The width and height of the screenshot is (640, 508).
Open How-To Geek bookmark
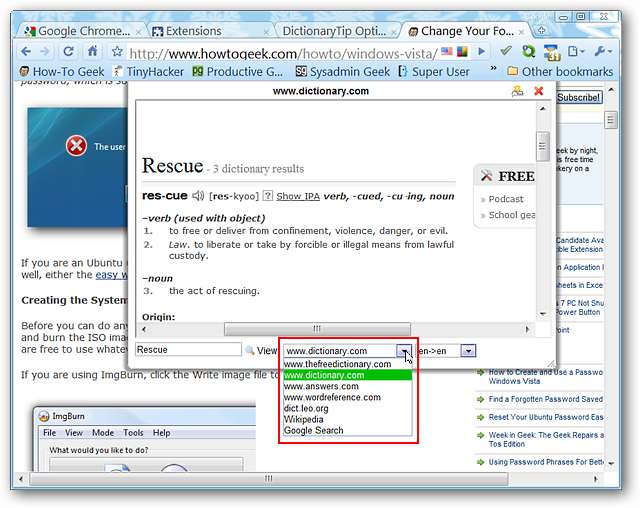click(x=62, y=72)
